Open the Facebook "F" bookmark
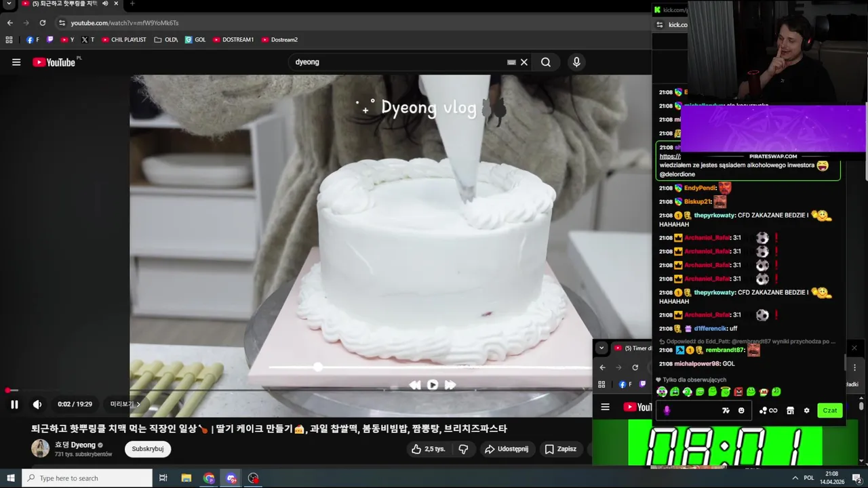Screen dimensions: 868x488 point(33,40)
